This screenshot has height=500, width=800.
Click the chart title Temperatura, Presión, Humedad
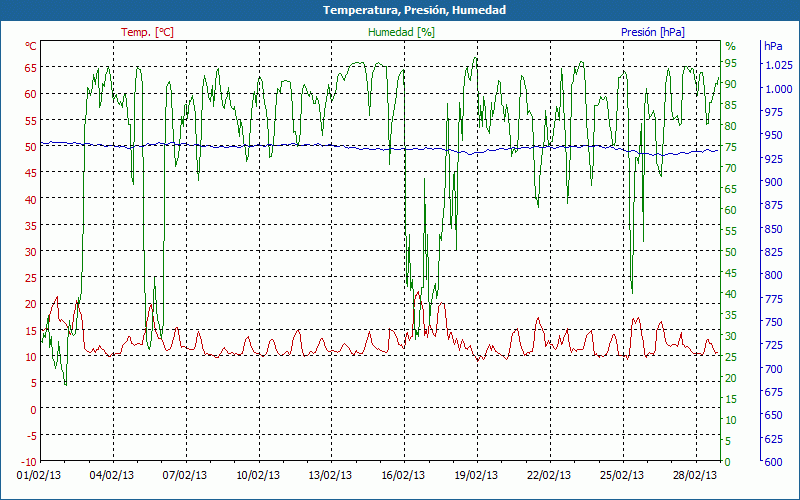414,10
